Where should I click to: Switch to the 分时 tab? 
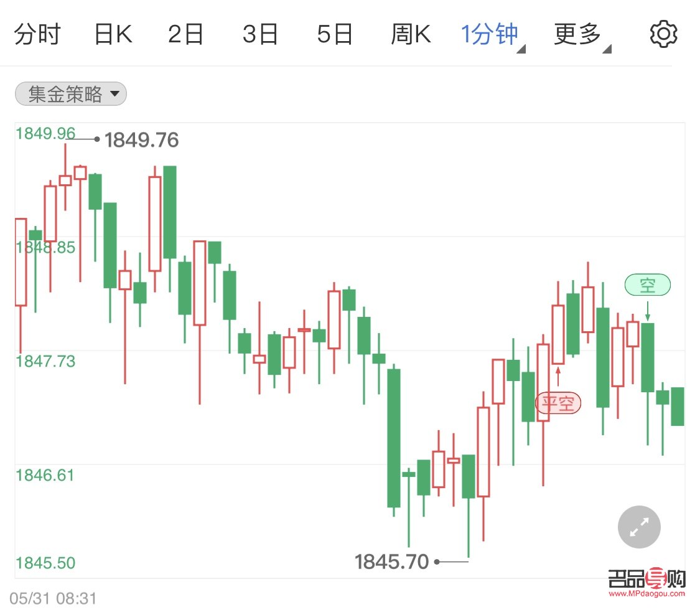coord(39,34)
